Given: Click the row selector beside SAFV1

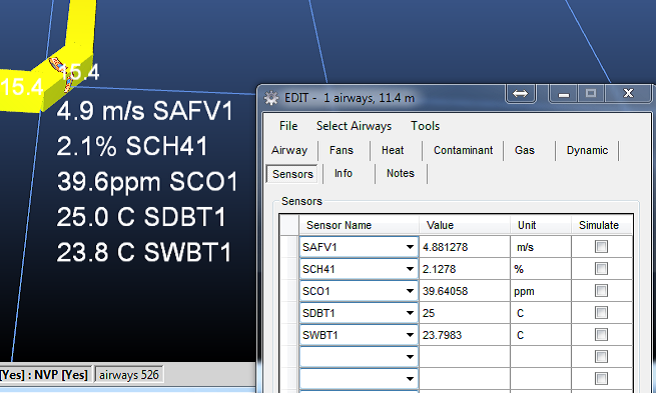Looking at the screenshot, I should (290, 247).
